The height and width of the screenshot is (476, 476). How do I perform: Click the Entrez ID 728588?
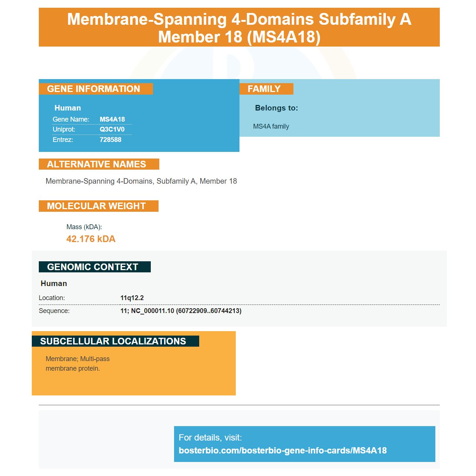pyautogui.click(x=110, y=140)
